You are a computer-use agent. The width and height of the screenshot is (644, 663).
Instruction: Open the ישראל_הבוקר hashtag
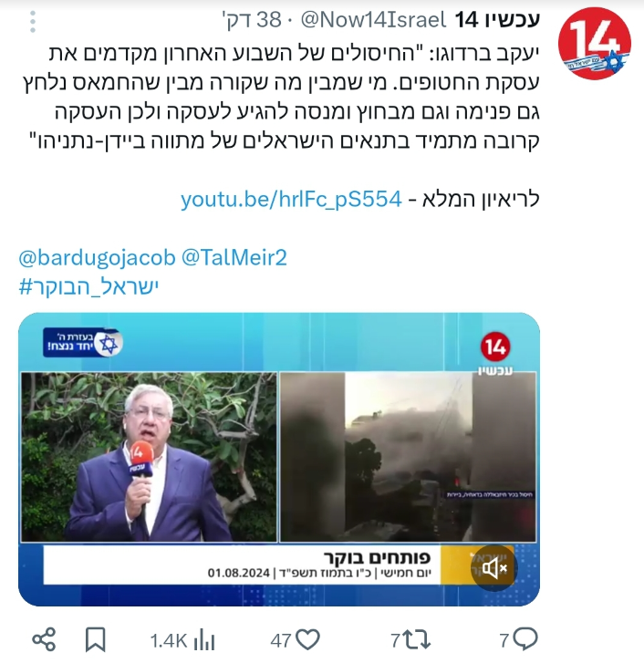(88, 286)
